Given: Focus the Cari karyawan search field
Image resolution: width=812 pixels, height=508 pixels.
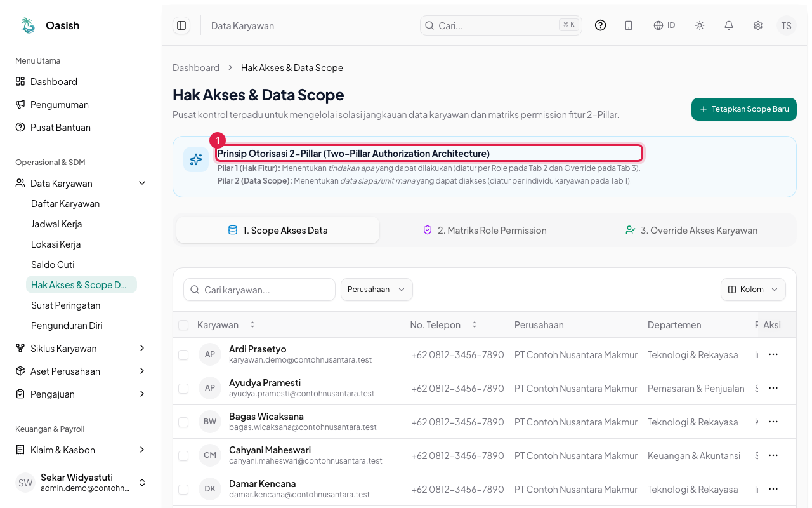Looking at the screenshot, I should [259, 290].
